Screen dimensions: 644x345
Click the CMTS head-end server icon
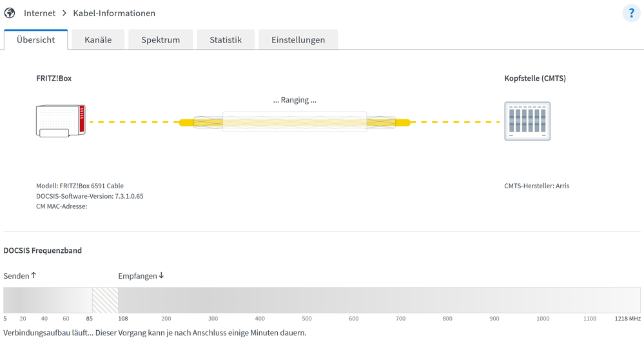click(527, 121)
